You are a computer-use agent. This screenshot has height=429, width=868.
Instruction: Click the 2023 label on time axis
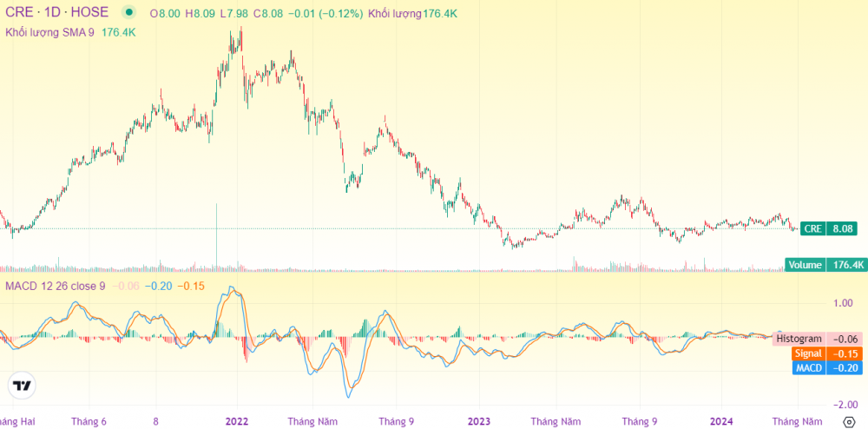[x=479, y=421]
